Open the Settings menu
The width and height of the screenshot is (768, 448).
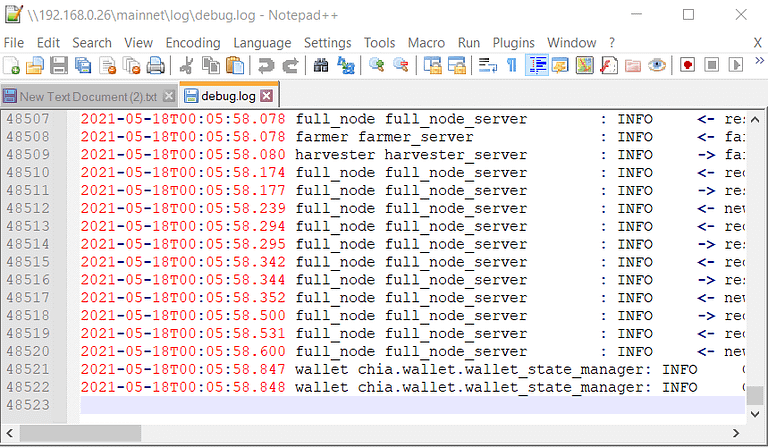(x=328, y=43)
